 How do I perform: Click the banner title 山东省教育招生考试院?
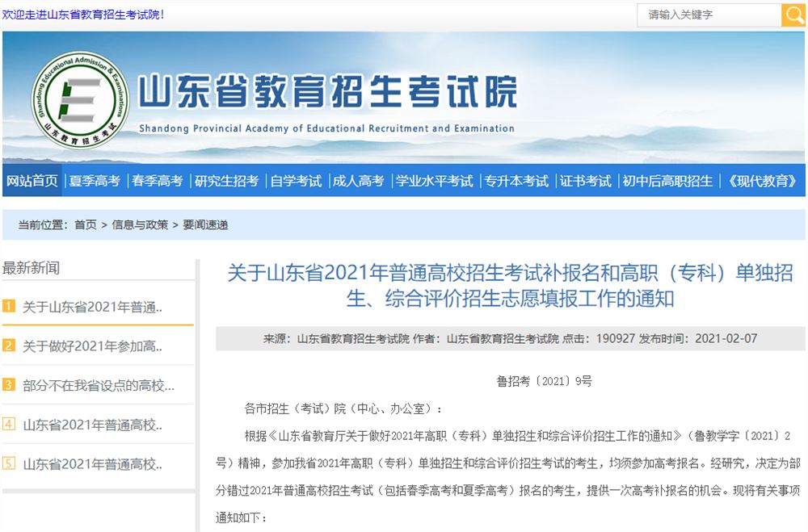pyautogui.click(x=328, y=92)
